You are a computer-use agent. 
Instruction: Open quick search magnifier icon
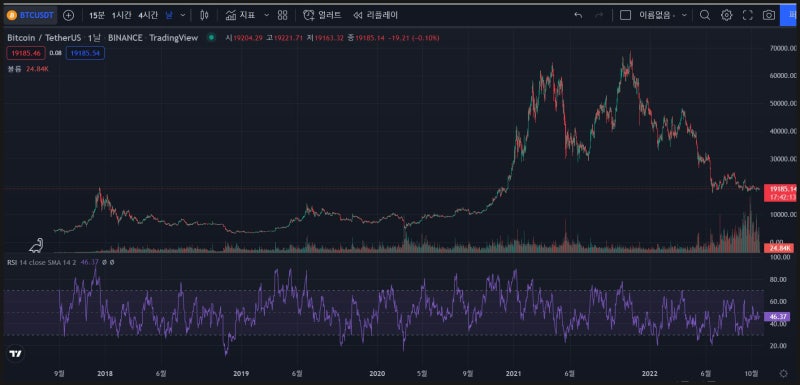click(705, 15)
